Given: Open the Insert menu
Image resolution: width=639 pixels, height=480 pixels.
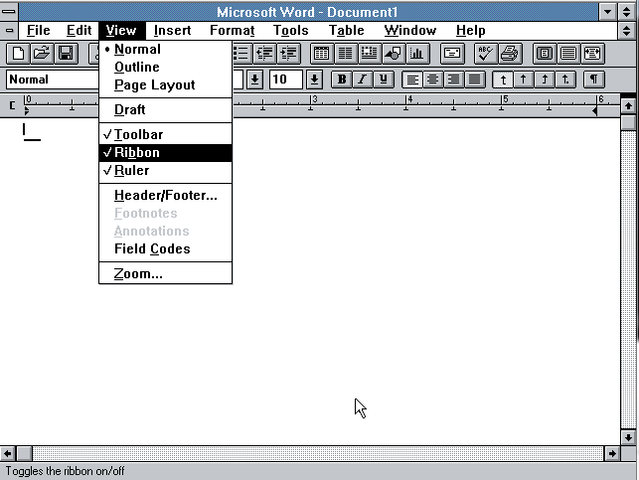Looking at the screenshot, I should pyautogui.click(x=172, y=31).
